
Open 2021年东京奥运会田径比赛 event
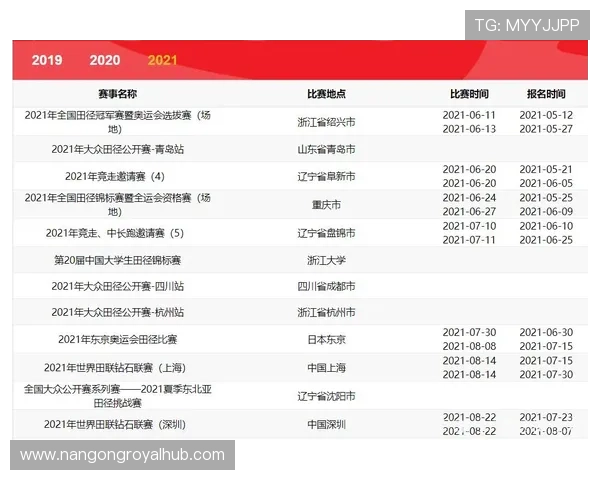117,340
